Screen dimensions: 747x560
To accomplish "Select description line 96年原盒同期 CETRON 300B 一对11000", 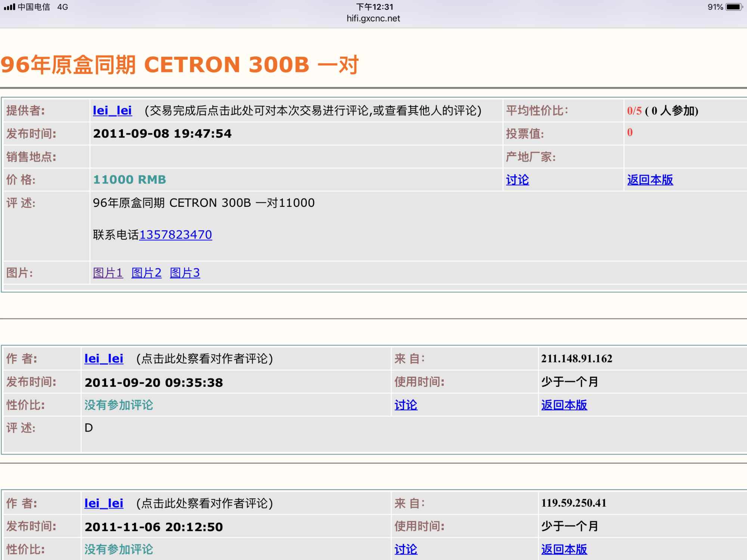I will [204, 203].
